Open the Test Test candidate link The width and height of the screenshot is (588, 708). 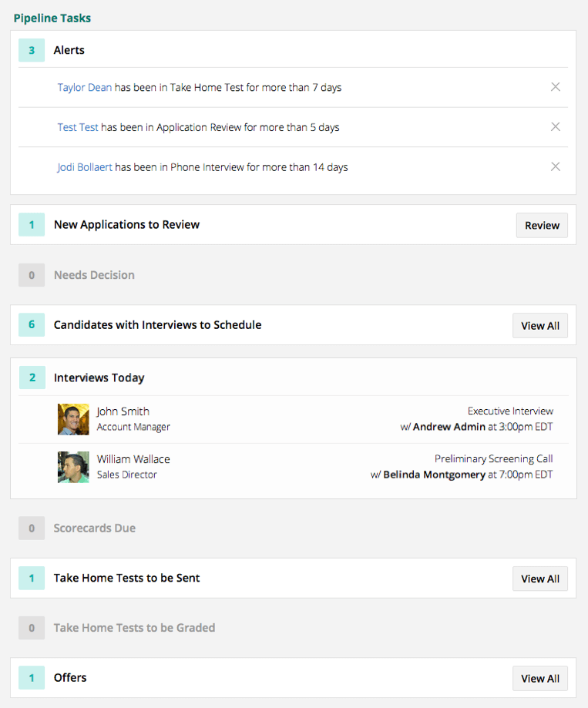78,128
